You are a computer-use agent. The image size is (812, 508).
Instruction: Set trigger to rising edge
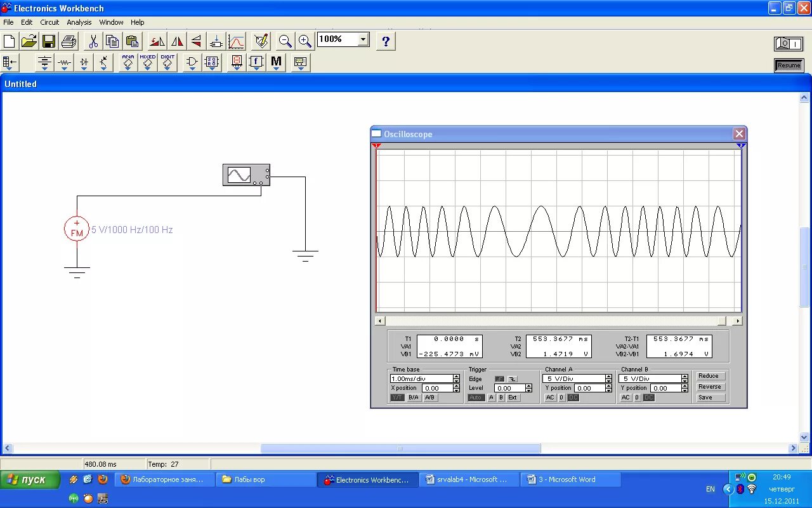click(x=500, y=379)
